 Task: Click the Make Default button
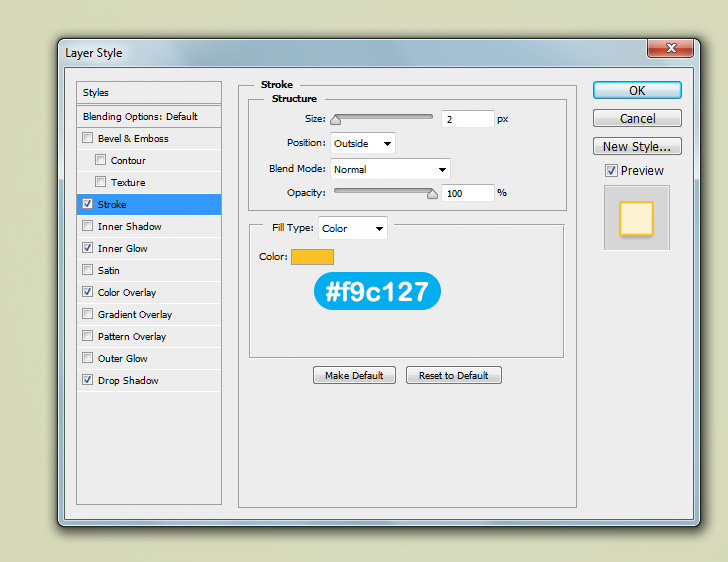(354, 375)
